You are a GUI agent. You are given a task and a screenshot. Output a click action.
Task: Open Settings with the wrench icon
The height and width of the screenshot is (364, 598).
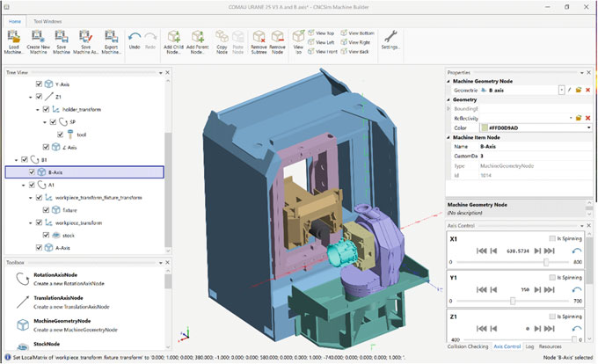[x=391, y=38]
